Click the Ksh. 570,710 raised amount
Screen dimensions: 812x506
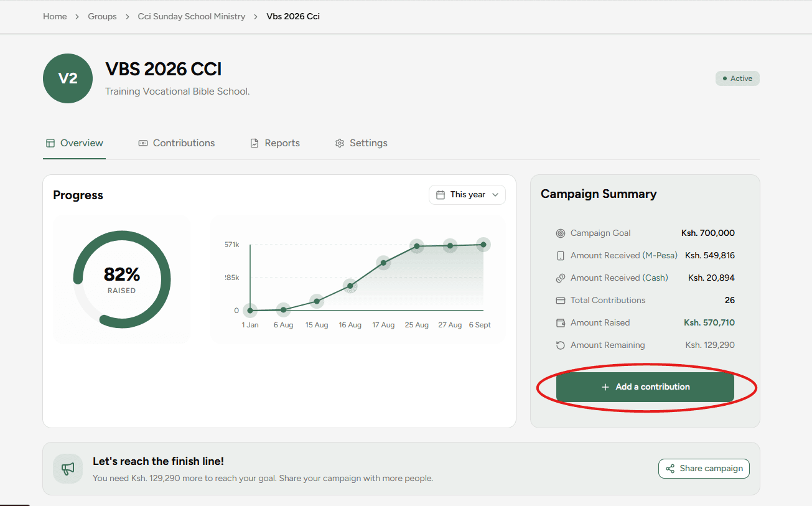pos(709,323)
